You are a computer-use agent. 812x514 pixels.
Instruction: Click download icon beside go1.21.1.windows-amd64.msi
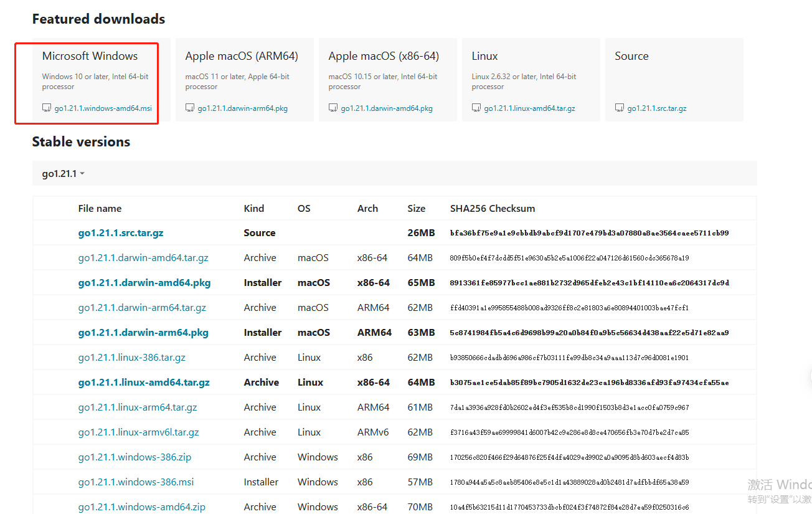pos(47,108)
